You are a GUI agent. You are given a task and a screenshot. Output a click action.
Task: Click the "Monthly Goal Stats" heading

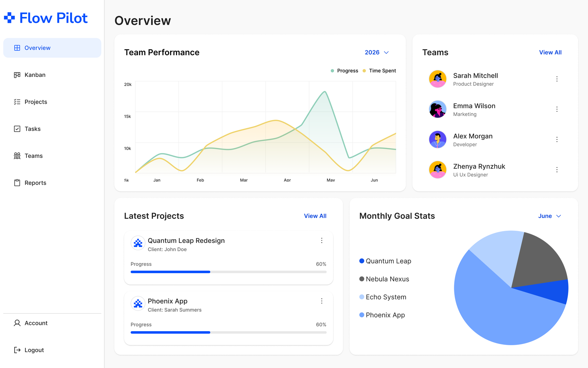397,216
